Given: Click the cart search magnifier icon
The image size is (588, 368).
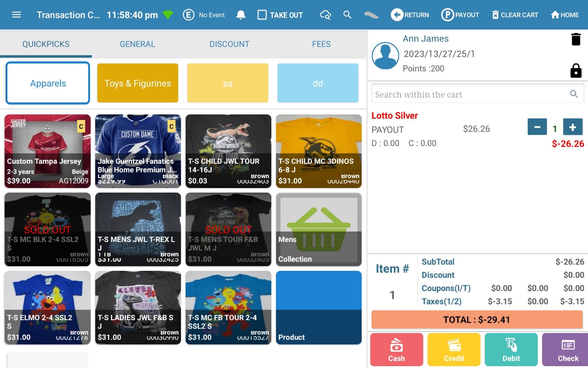Looking at the screenshot, I should coord(574,94).
